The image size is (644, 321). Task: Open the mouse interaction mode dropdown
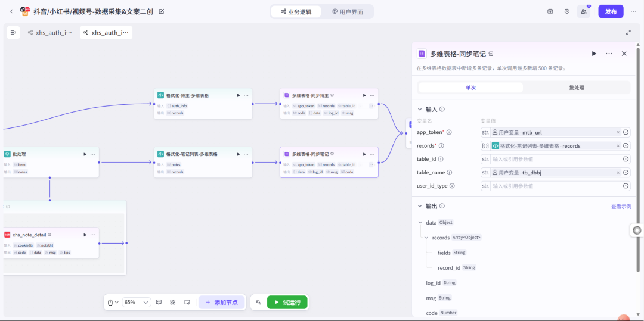[x=113, y=302]
